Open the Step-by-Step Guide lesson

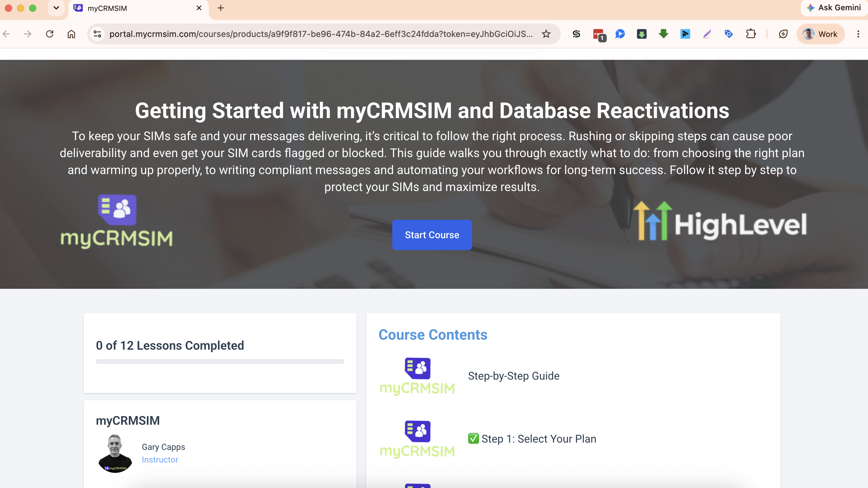point(514,376)
